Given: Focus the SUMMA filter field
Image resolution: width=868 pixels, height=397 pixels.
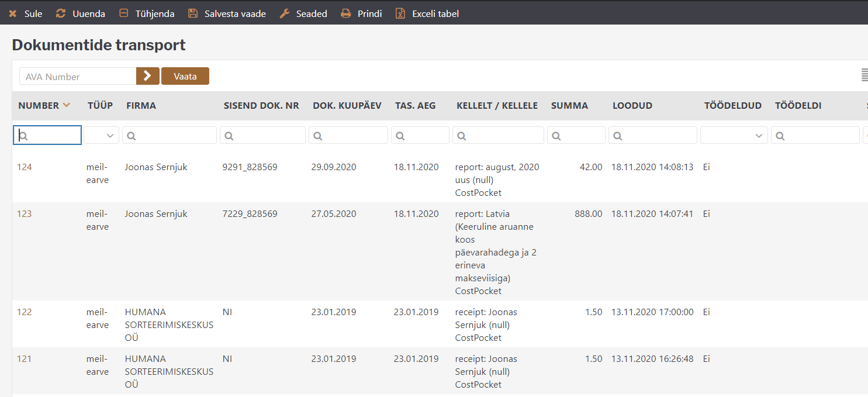Looking at the screenshot, I should click(576, 135).
